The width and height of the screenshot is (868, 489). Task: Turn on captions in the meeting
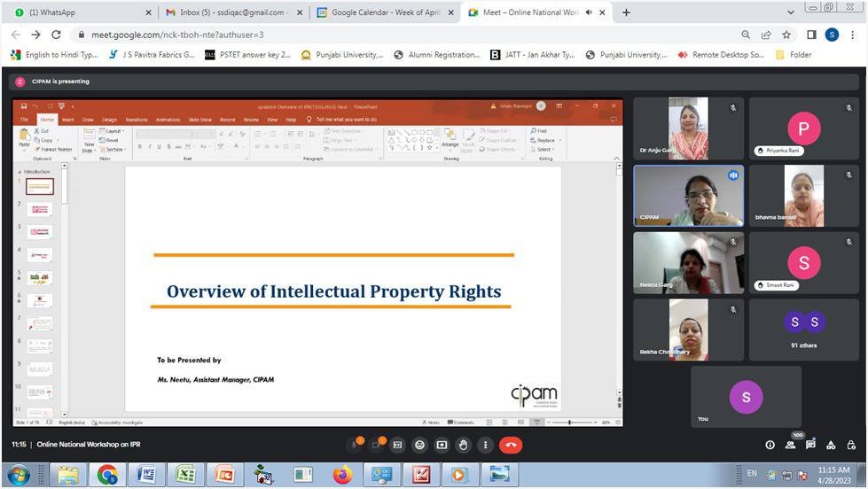point(398,445)
